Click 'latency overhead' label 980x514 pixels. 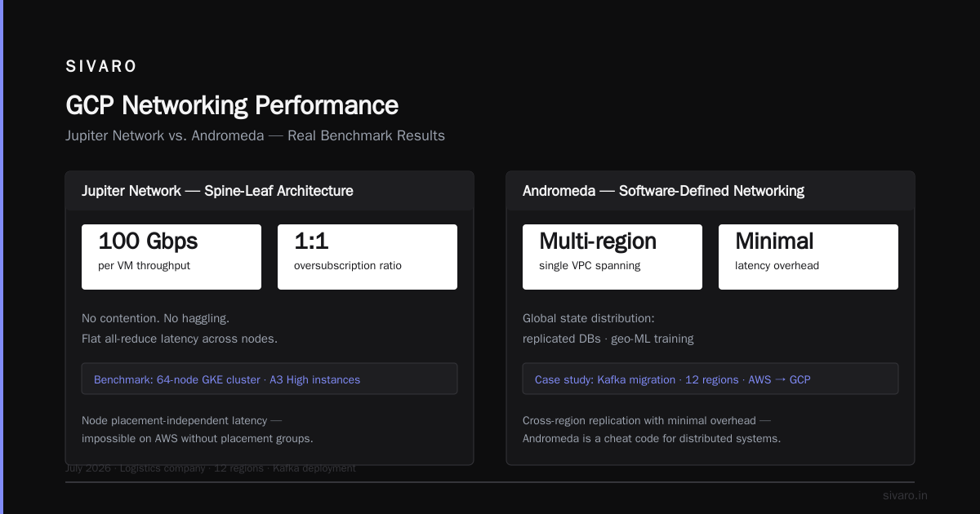[x=777, y=265]
